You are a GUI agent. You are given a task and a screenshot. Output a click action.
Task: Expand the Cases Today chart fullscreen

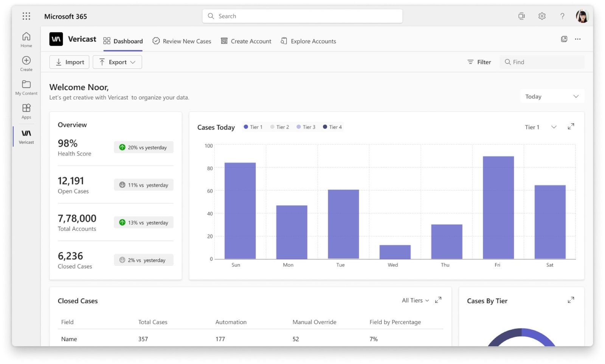pos(571,127)
